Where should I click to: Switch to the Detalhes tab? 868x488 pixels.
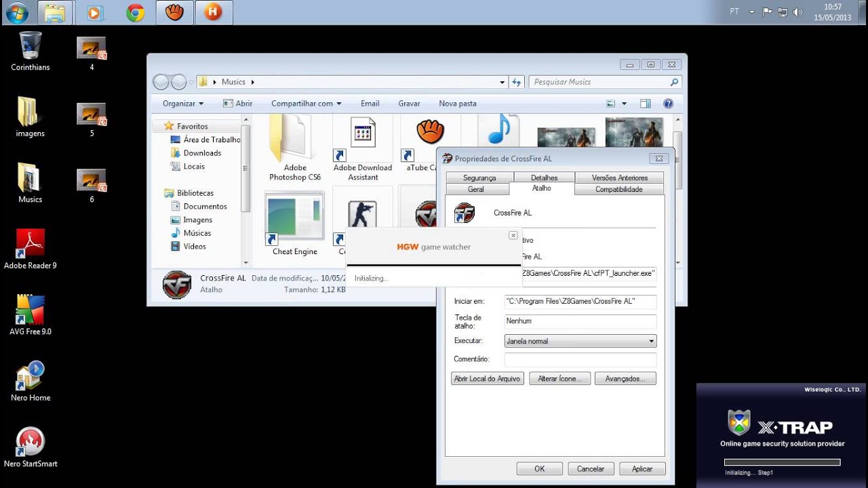click(x=544, y=178)
